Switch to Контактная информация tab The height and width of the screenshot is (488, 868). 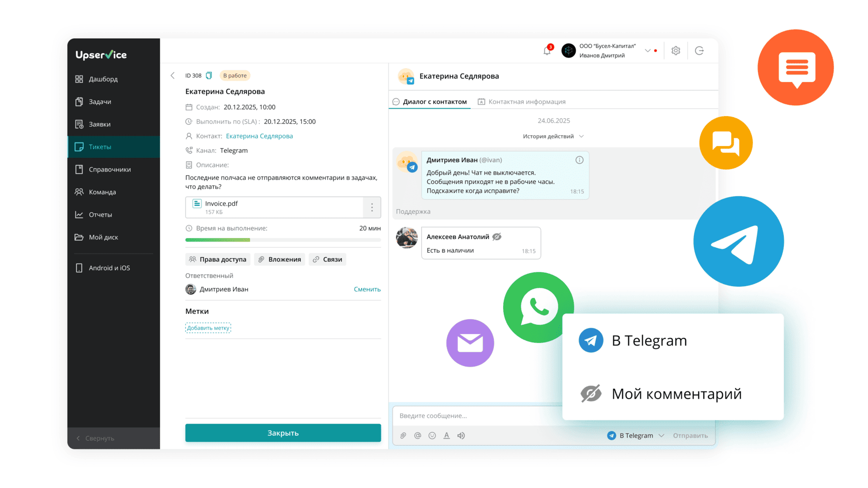click(521, 102)
